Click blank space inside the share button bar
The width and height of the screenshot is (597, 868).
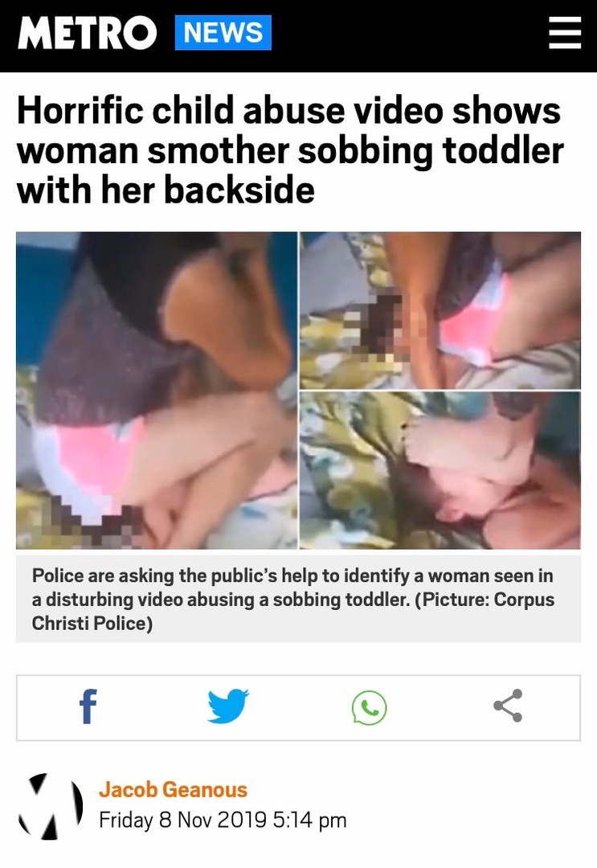tap(299, 707)
